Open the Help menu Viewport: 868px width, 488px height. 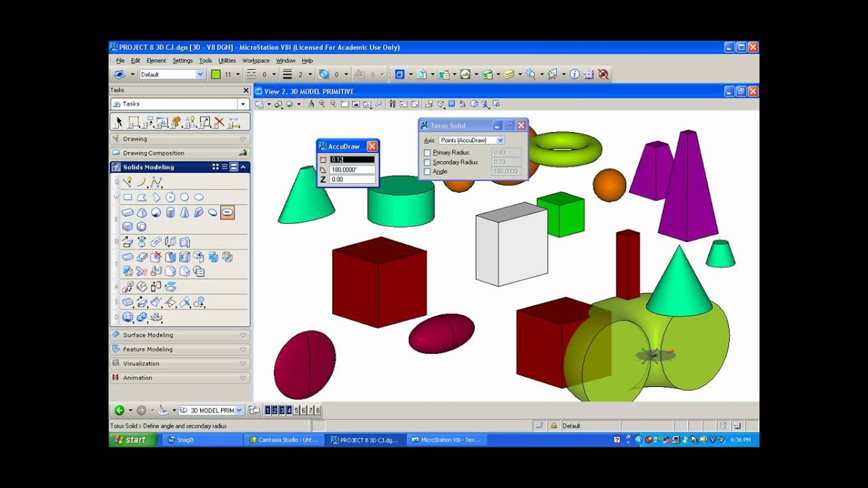pos(307,60)
